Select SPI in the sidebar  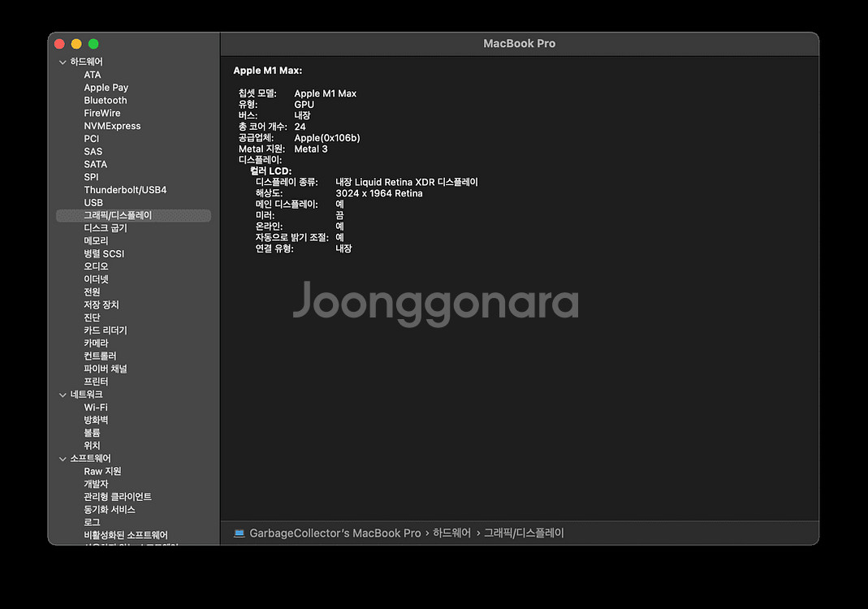[x=91, y=177]
